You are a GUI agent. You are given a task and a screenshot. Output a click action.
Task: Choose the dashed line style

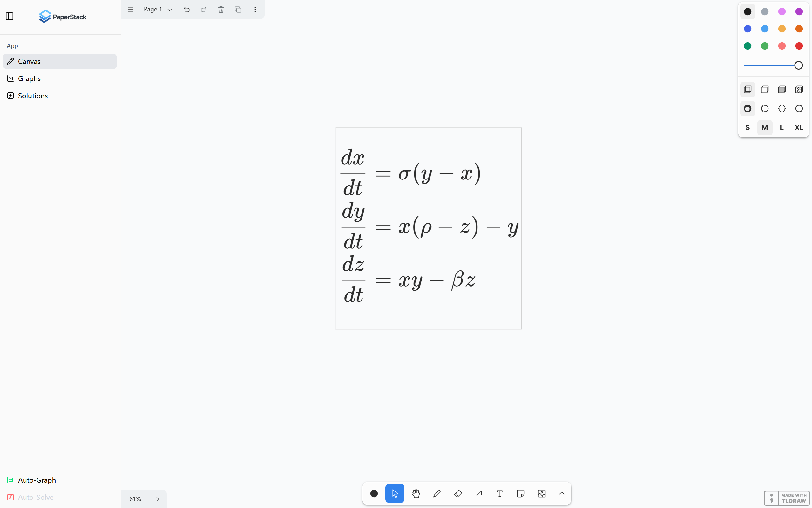(x=765, y=109)
